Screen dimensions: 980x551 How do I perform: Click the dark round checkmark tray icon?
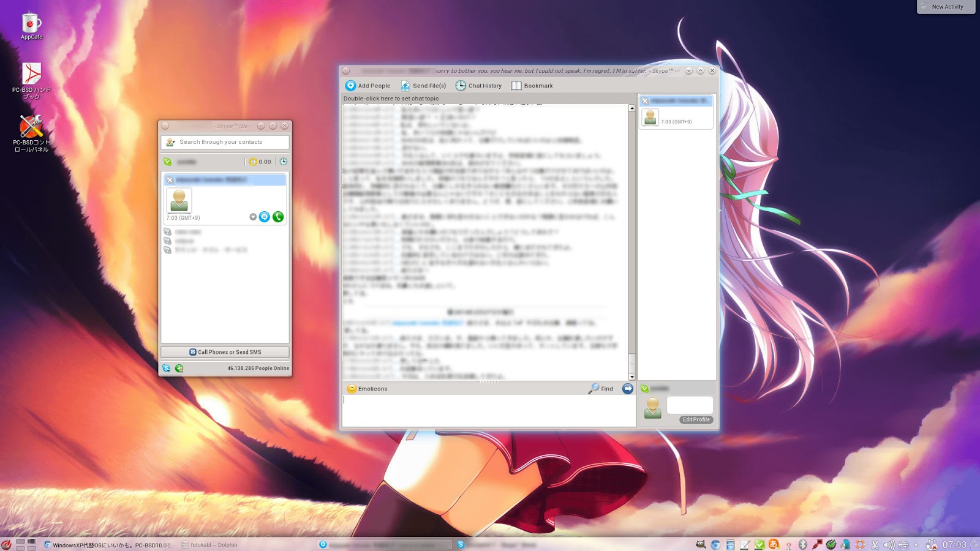[831, 544]
